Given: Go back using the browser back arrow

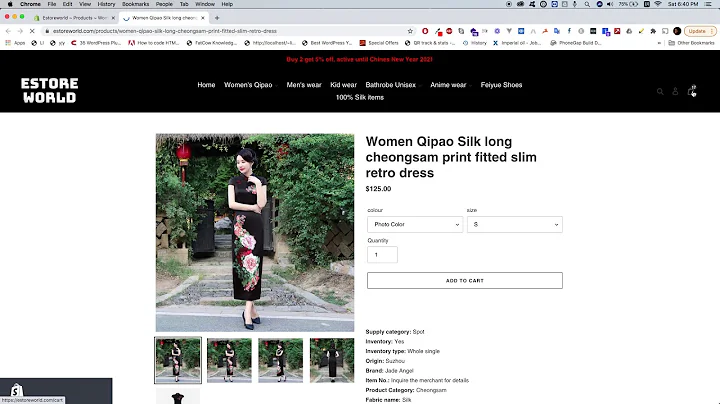Looking at the screenshot, I should pyautogui.click(x=8, y=31).
